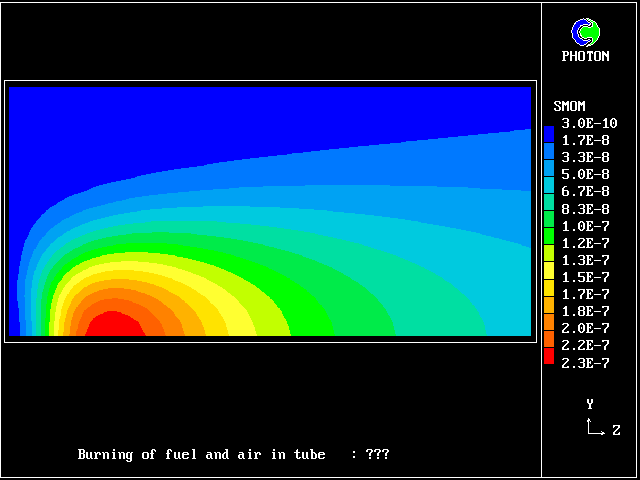Click the 3.0E-10 legend value
The width and height of the screenshot is (640, 480).
click(x=585, y=123)
